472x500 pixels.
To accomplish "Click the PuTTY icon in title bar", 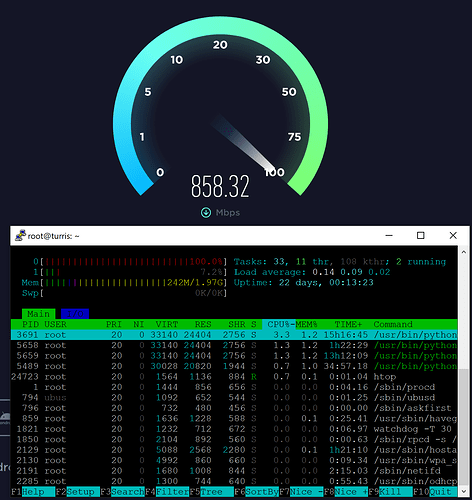I will click(x=20, y=236).
